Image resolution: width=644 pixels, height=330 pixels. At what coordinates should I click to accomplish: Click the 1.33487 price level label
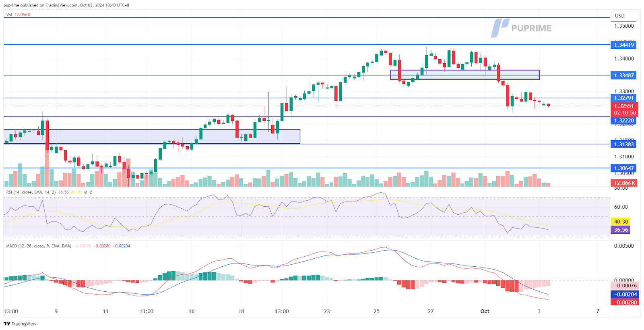pos(623,75)
